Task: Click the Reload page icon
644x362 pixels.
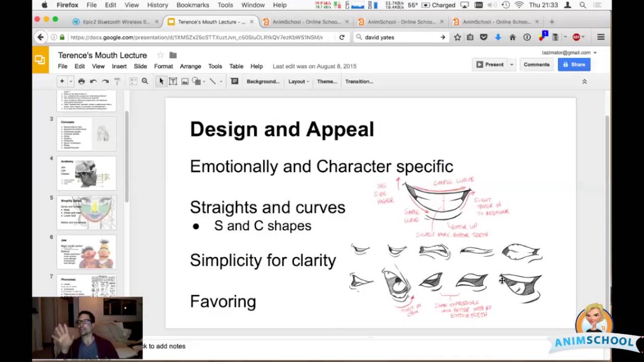Action: [342, 37]
